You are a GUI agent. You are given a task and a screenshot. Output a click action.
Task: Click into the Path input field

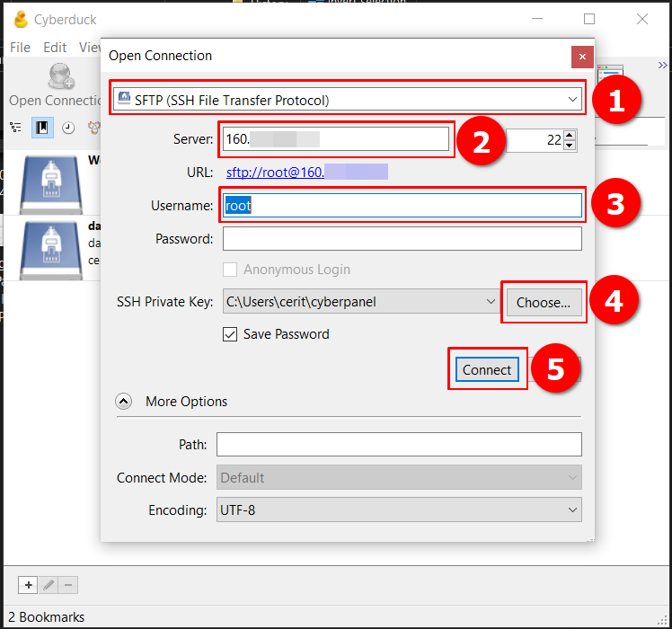[x=399, y=444]
